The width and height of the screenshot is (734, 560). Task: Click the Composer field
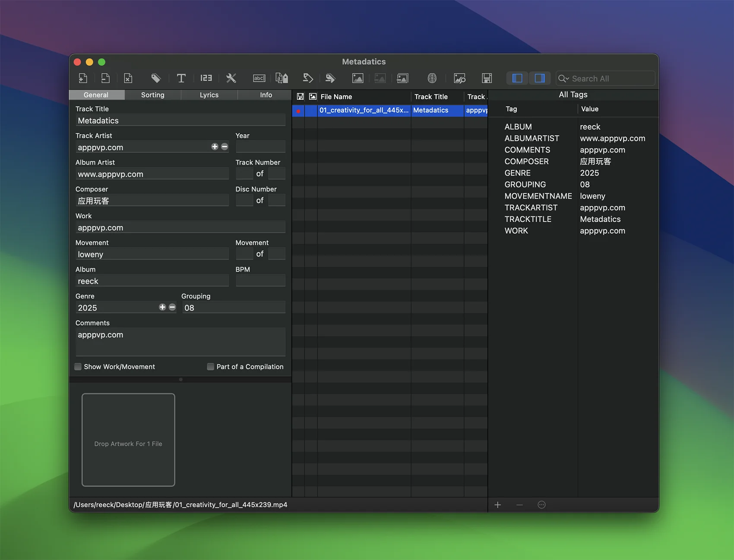tap(152, 201)
